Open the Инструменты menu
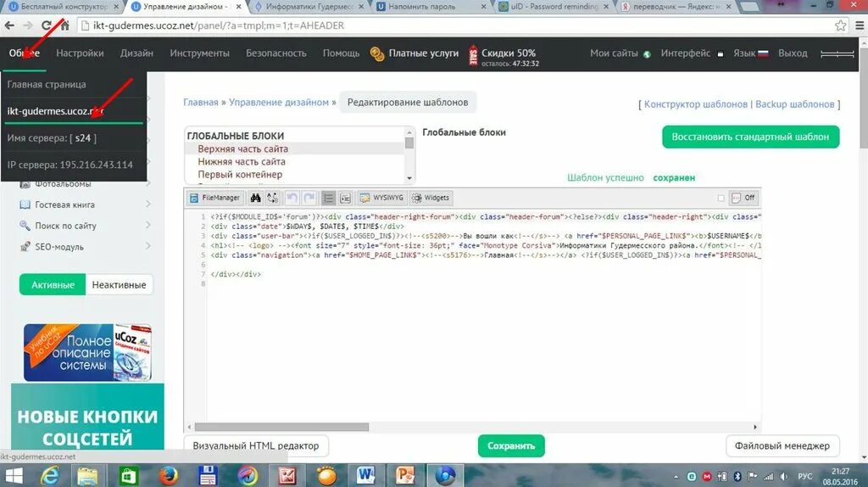This screenshot has width=868, height=487. [x=199, y=53]
